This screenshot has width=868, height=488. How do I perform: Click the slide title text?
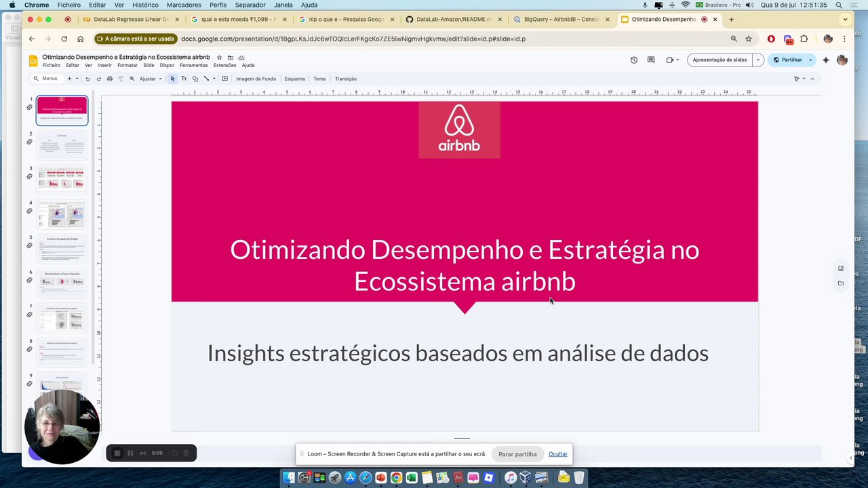click(465, 265)
